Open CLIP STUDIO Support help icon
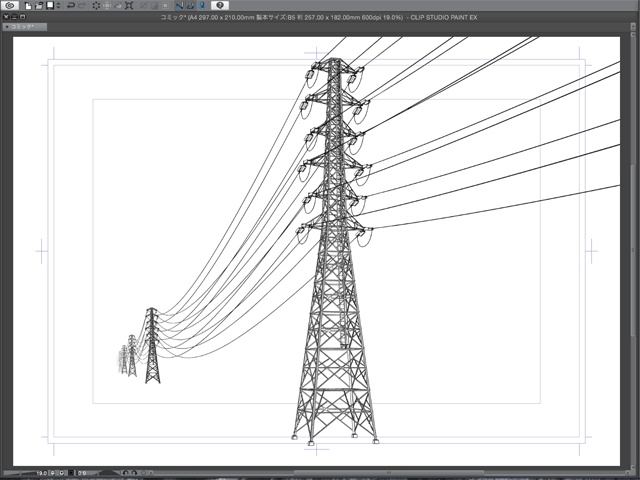 click(x=220, y=5)
